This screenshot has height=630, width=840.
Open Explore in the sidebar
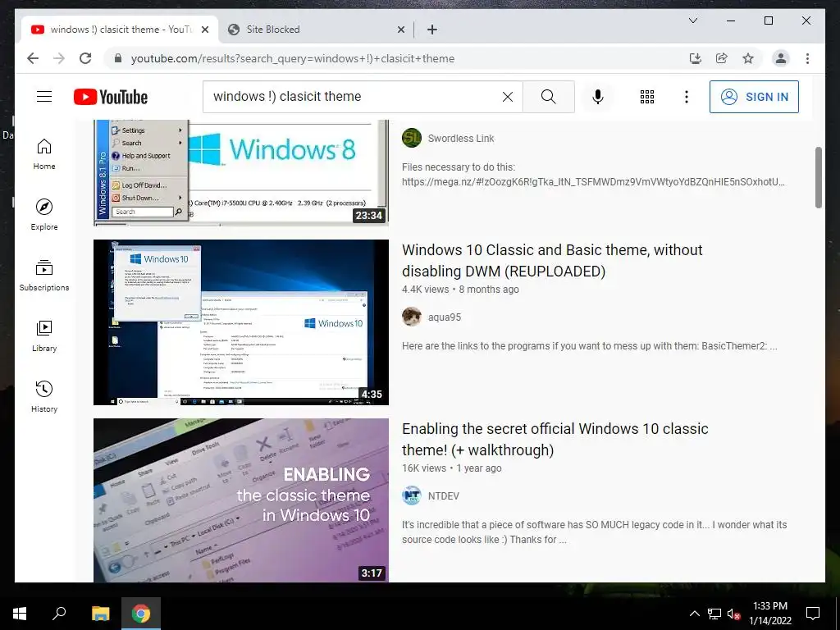pyautogui.click(x=44, y=215)
